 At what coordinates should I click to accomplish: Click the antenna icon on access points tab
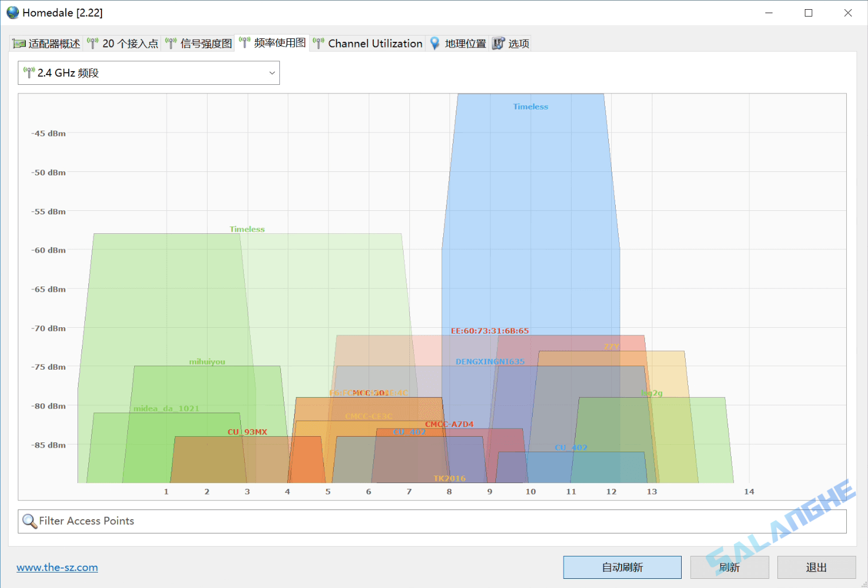click(93, 44)
